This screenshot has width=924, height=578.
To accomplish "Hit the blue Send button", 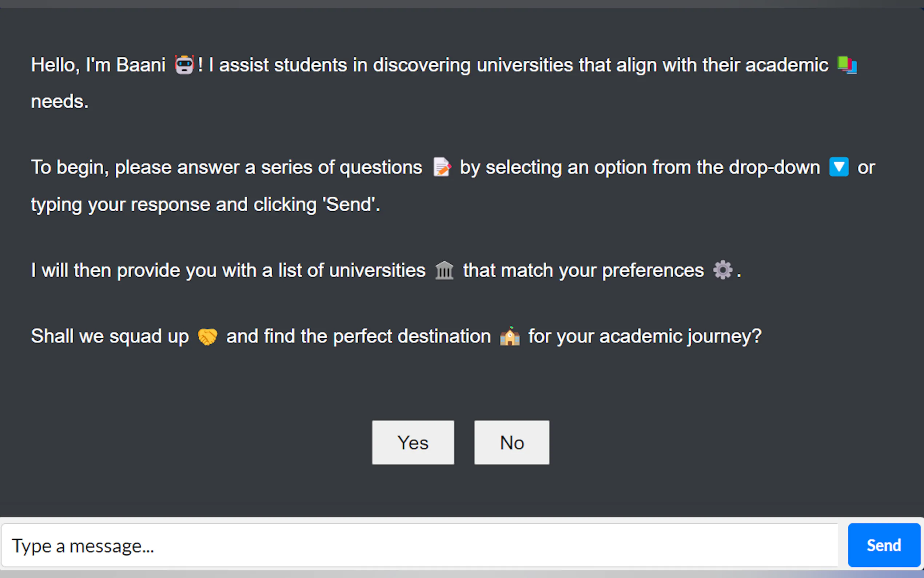I will tap(884, 545).
